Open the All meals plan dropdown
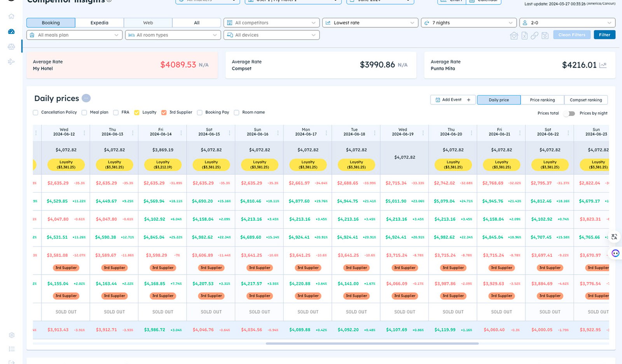The height and width of the screenshot is (364, 622). 74,35
